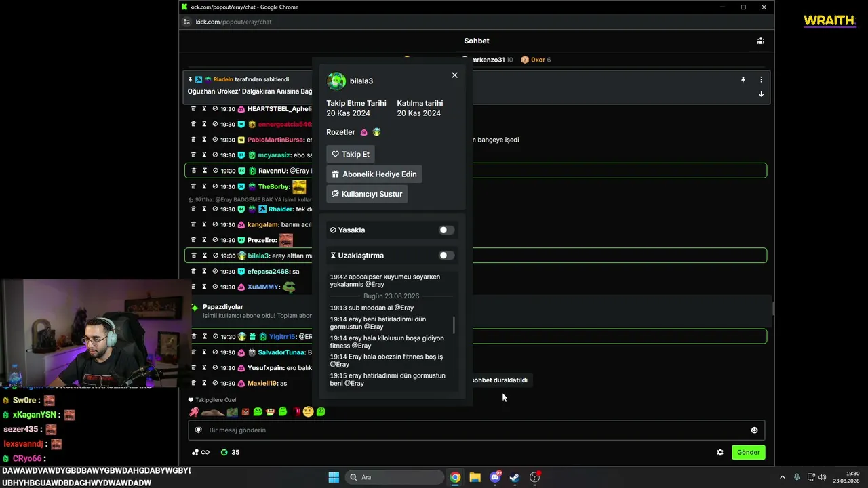868x488 pixels.
Task: Open the pinned message three-dot menu
Action: [x=761, y=79]
